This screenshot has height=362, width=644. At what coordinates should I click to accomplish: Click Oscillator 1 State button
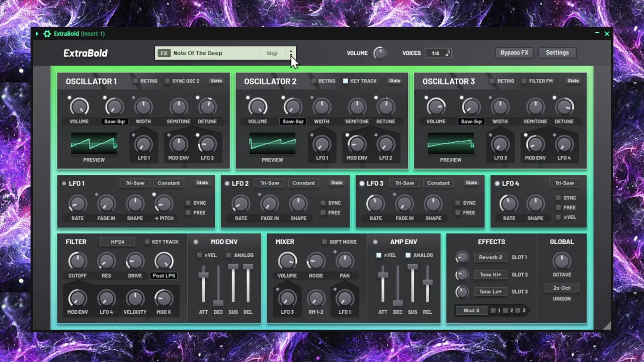(216, 81)
